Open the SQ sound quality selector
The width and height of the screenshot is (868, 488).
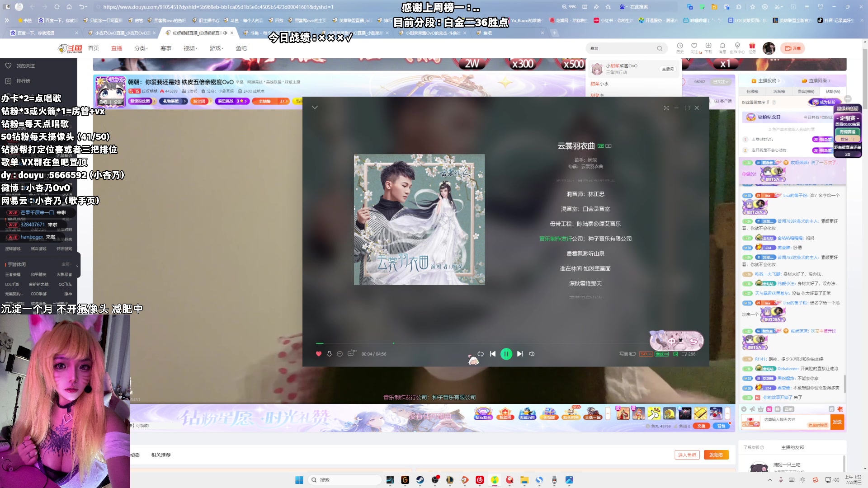(646, 354)
